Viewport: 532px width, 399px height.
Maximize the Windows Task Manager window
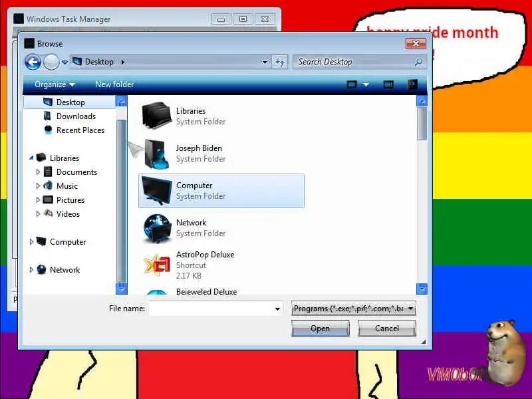tap(243, 19)
